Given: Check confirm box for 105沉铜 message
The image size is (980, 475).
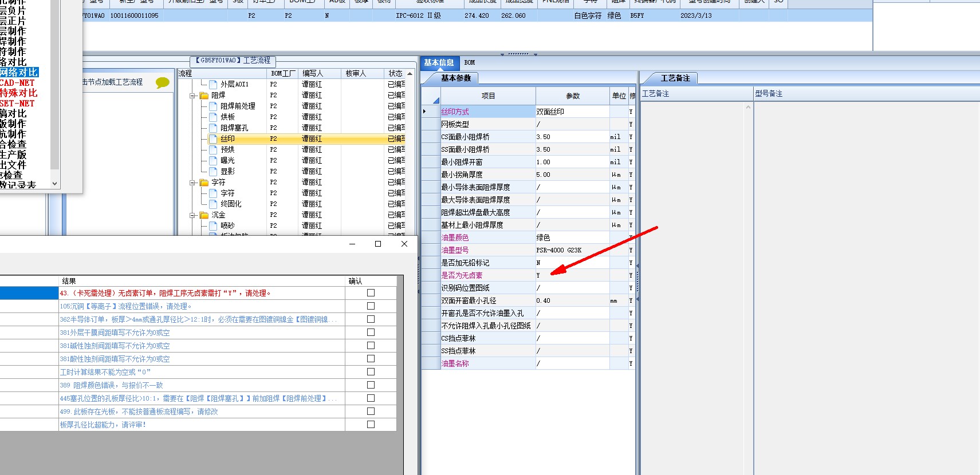Looking at the screenshot, I should (x=371, y=306).
